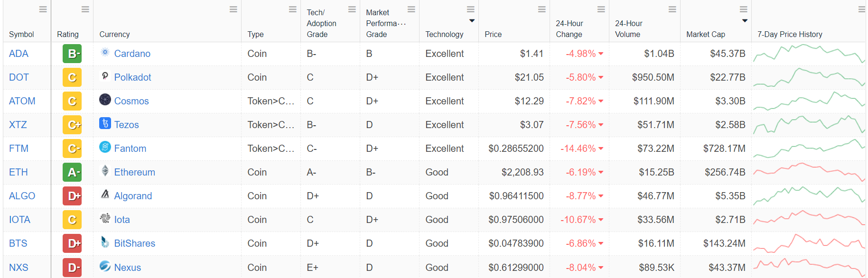Screen dimensions: 868x278
Task: Click the Fantom logo icon
Action: click(105, 147)
